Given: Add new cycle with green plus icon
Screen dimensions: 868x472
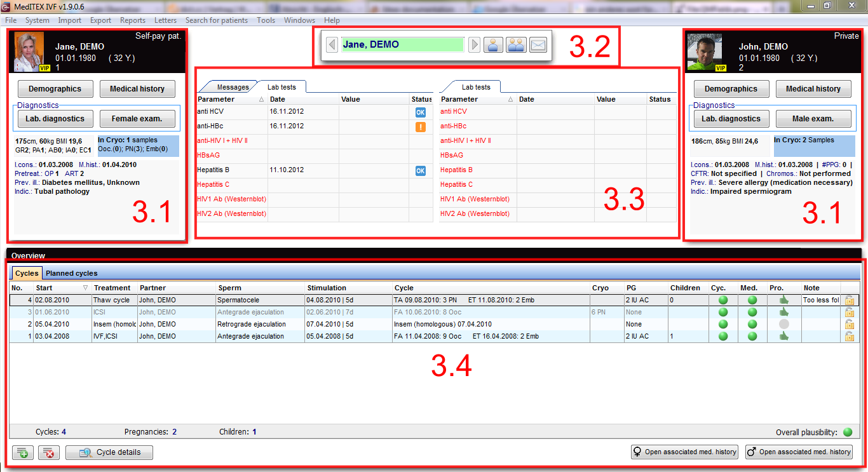Looking at the screenshot, I should tap(23, 452).
